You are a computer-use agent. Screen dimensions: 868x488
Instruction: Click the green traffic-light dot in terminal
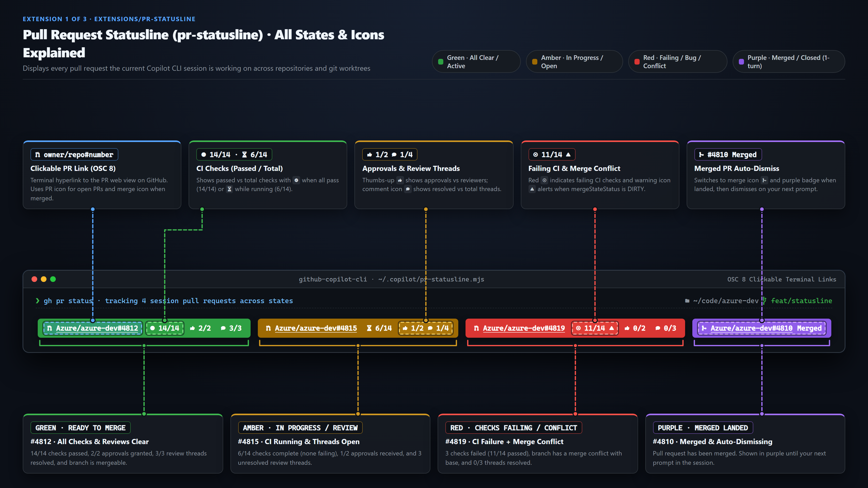pyautogui.click(x=53, y=279)
